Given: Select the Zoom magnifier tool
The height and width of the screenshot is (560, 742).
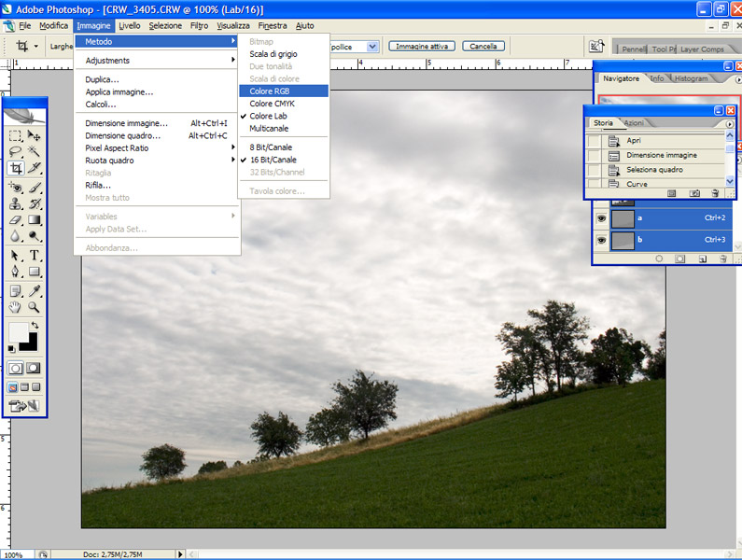Looking at the screenshot, I should coord(35,307).
